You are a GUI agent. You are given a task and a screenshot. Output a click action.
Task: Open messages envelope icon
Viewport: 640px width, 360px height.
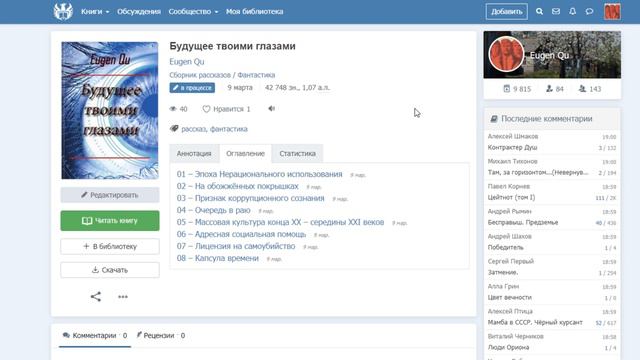(x=556, y=11)
